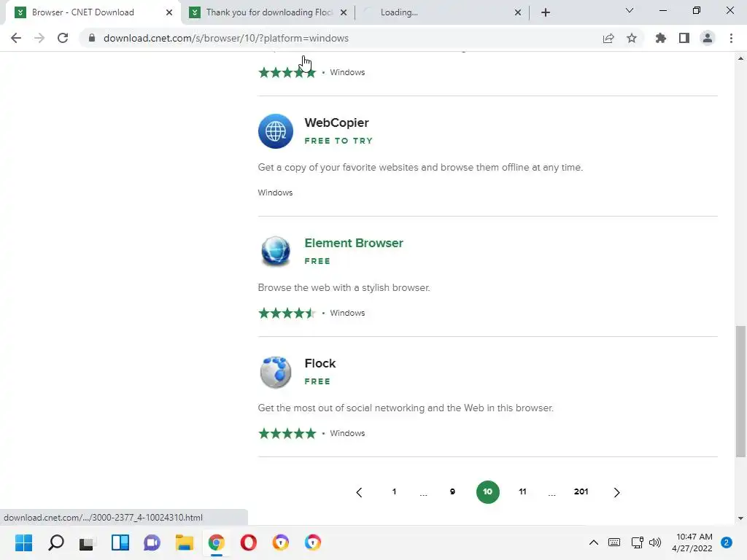Viewport: 747px width, 560px height.
Task: Open Task View on taskbar
Action: click(88, 542)
